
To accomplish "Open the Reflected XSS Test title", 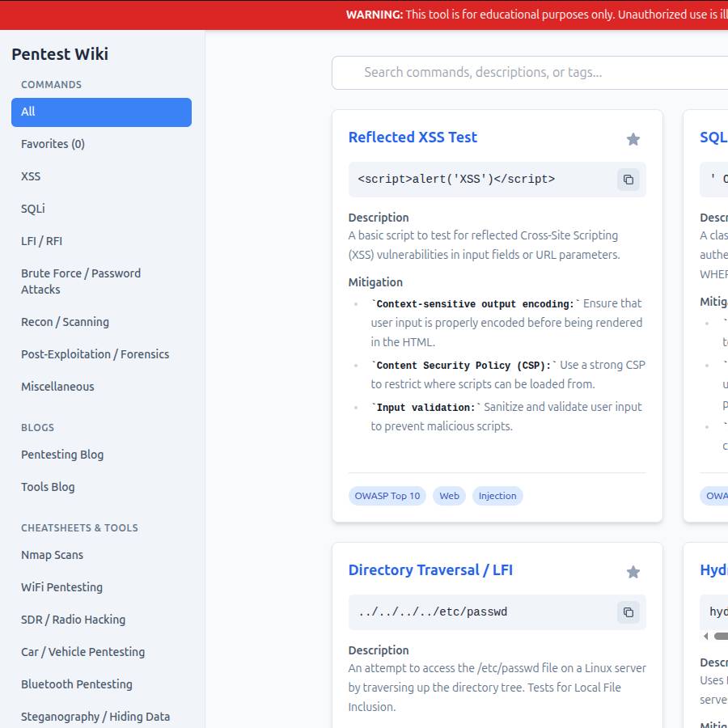I will coord(413,138).
